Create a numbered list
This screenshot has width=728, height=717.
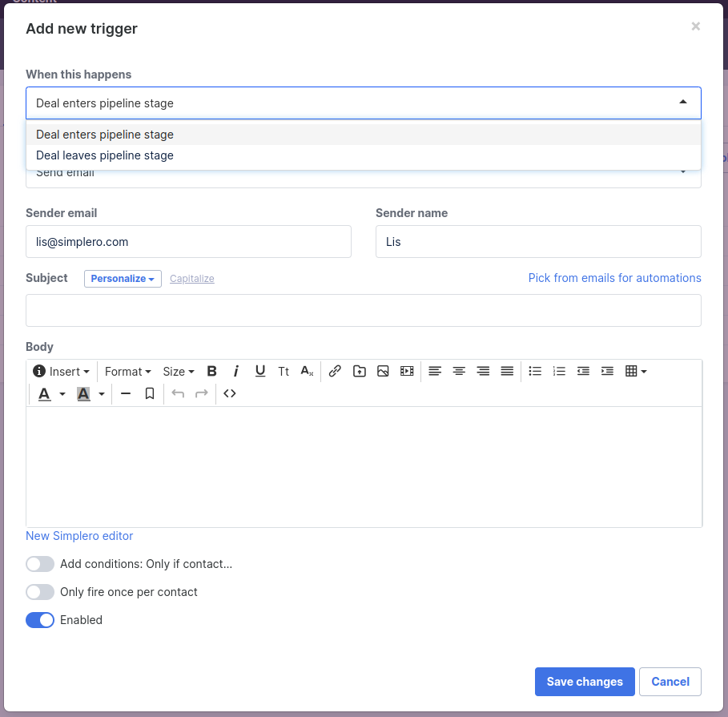pyautogui.click(x=559, y=371)
